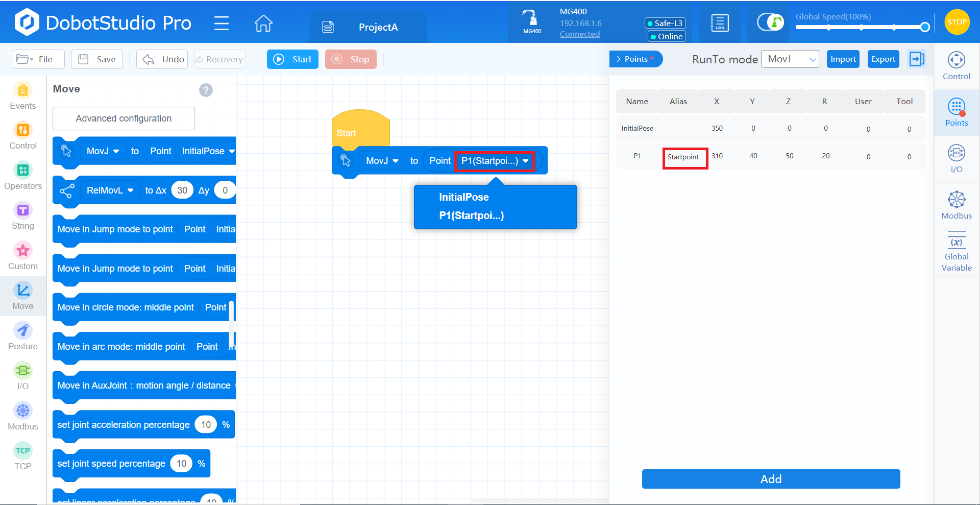Switch to the ProjectA tab
980x505 pixels.
coord(378,27)
